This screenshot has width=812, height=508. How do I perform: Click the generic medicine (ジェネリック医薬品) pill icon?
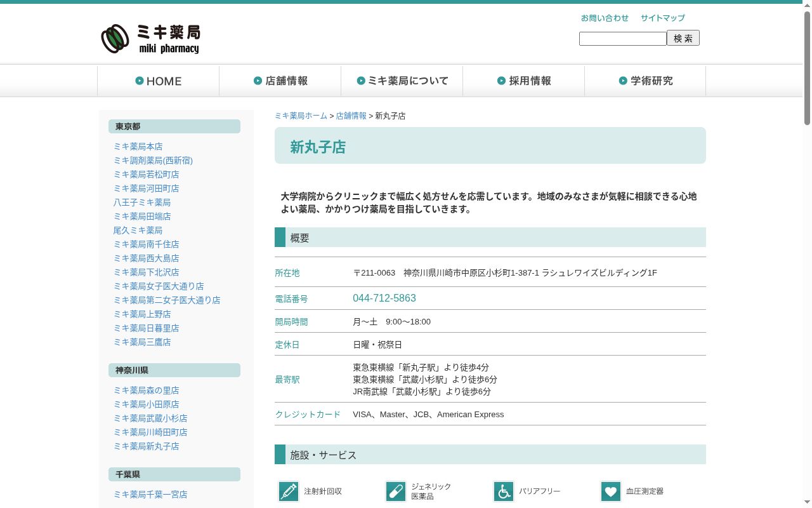click(396, 491)
